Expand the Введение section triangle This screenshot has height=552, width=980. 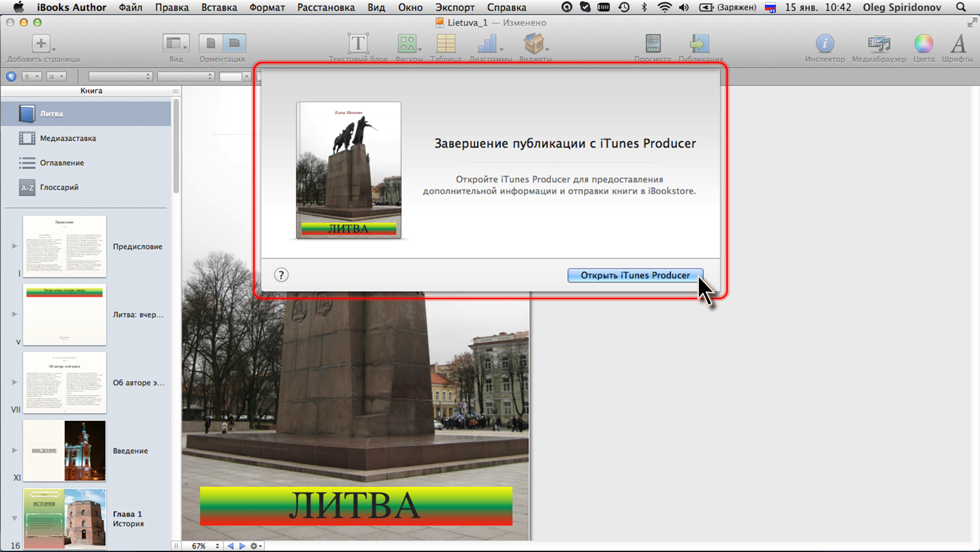coord(15,450)
